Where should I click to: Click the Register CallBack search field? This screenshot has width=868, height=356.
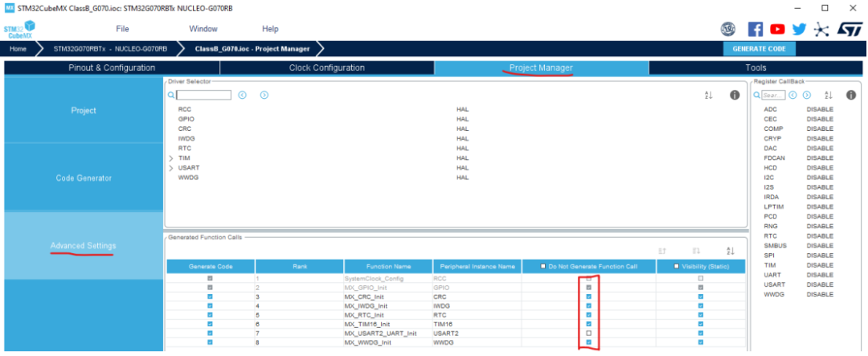coord(773,96)
